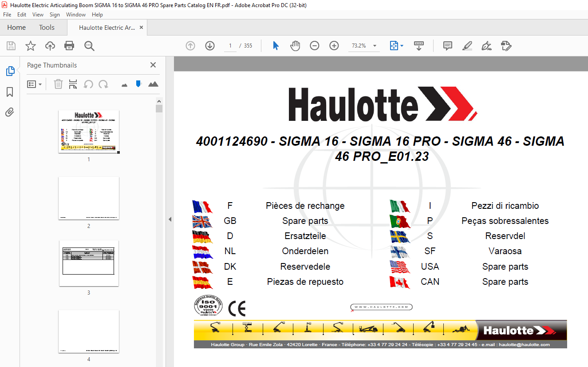Print the document via printer icon

[x=69, y=46]
